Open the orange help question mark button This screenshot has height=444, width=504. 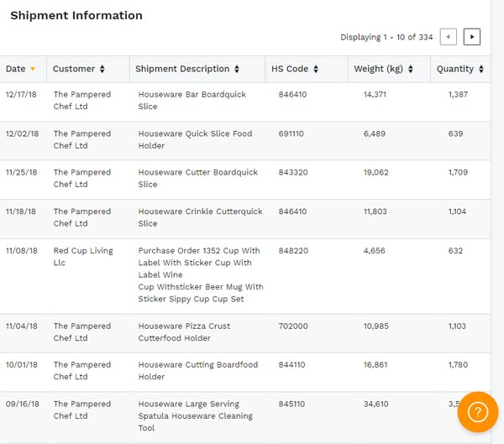click(x=478, y=412)
